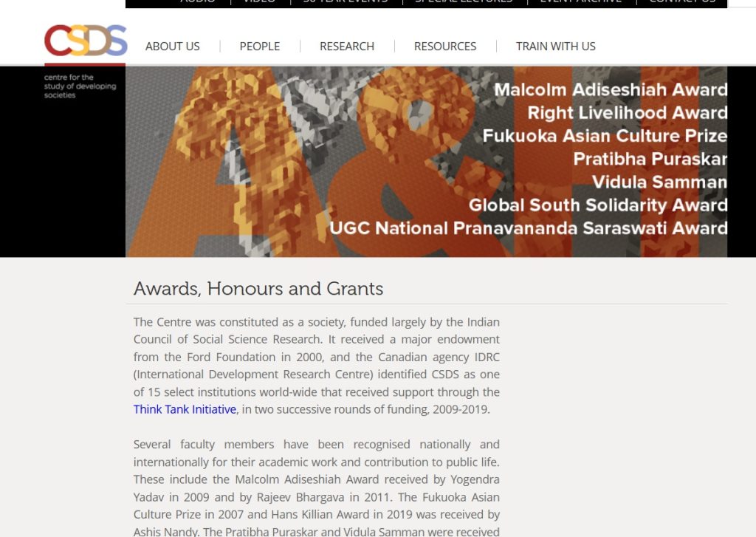Follow the Think Tank Initiative hyperlink
756x537 pixels.
coord(185,409)
